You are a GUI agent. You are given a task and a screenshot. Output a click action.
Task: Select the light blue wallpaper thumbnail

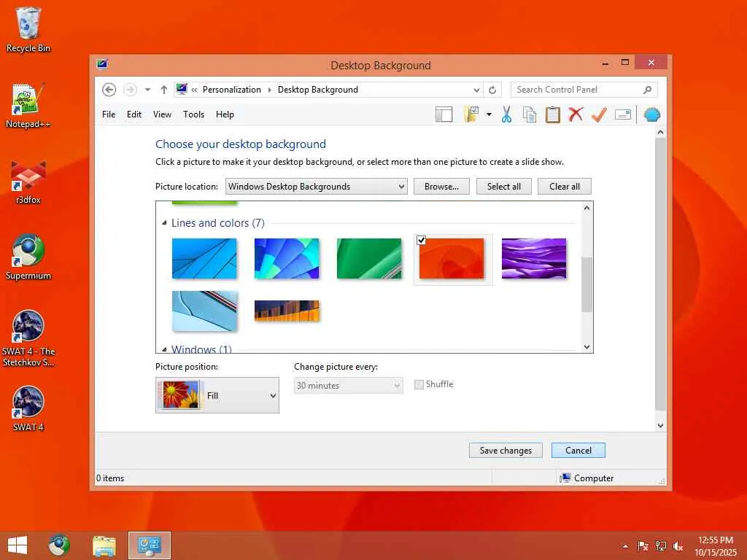pos(204,311)
